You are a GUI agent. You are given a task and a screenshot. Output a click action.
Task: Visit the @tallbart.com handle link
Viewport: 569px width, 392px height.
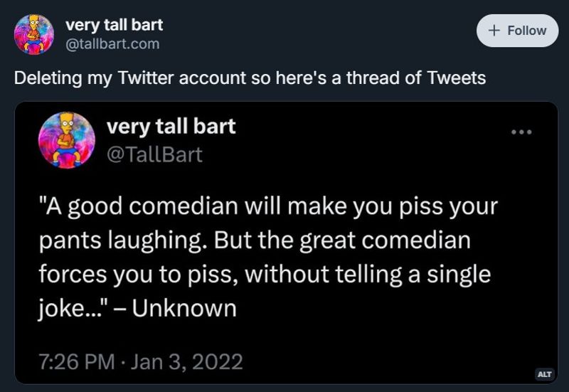(112, 44)
